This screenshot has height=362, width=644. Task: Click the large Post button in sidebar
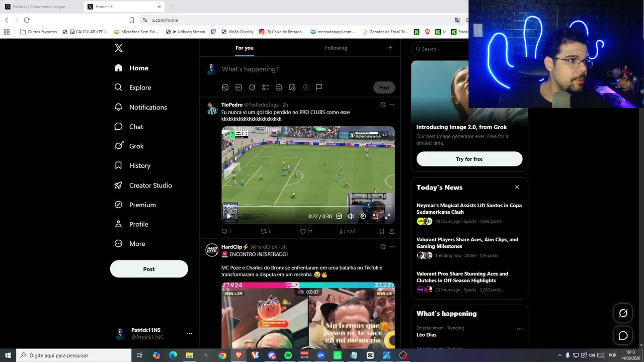point(149,269)
